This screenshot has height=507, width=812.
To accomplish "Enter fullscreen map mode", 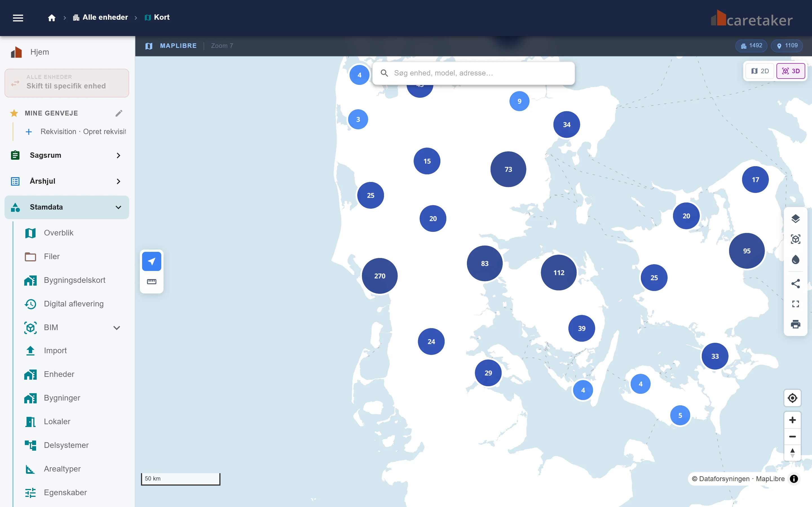I will [x=795, y=304].
